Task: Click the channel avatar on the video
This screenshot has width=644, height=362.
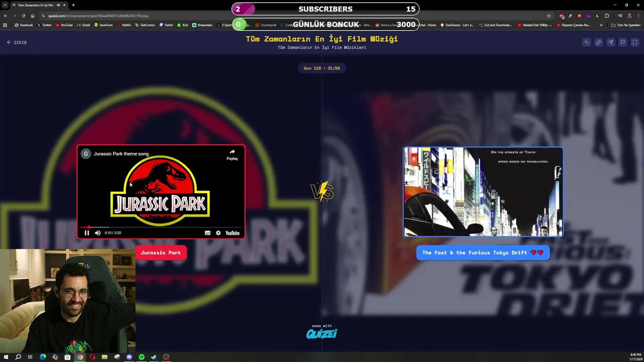Action: [86, 154]
